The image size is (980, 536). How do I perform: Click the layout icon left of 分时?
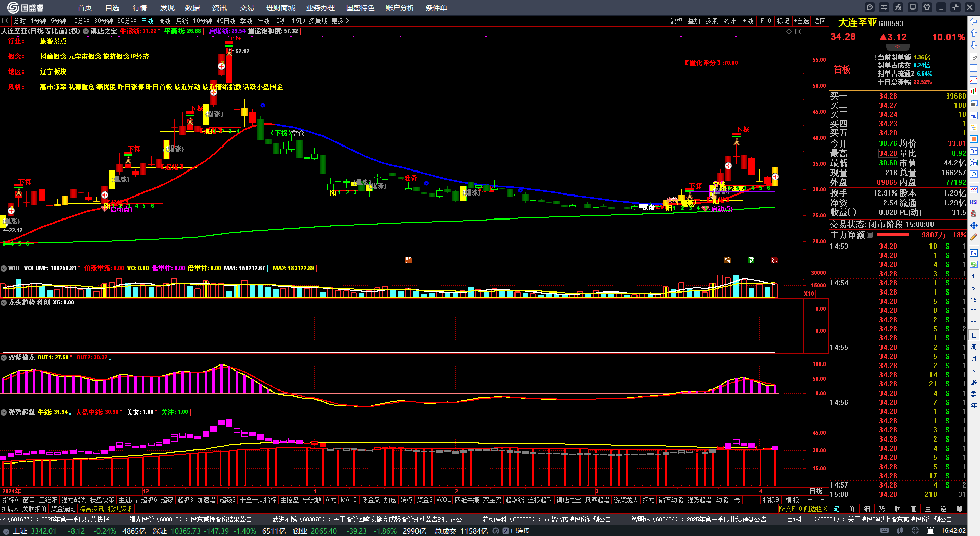[x=5, y=21]
